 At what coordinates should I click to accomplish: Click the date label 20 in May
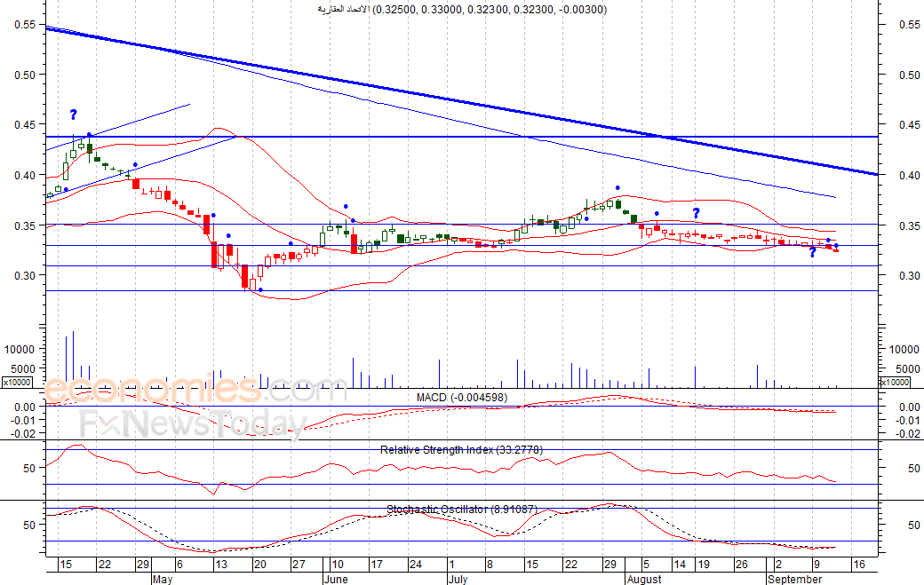coord(259,565)
